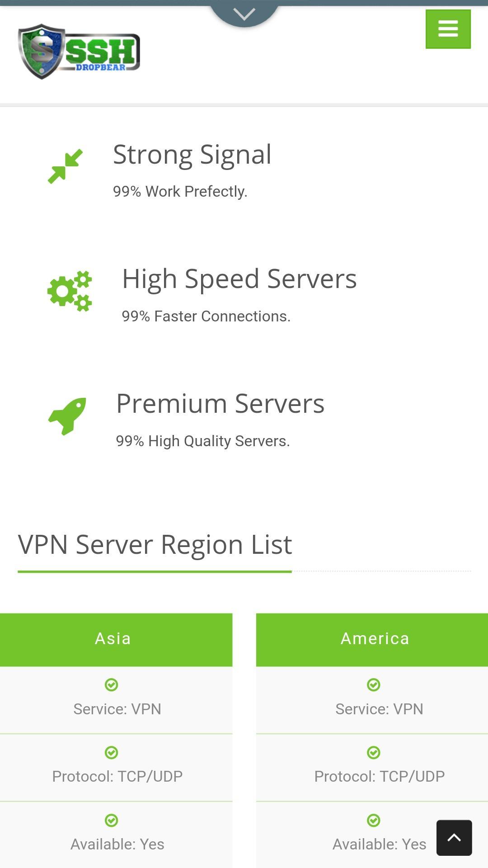Viewport: 488px width, 868px height.
Task: Click the VPN Server Region List title
Action: [x=155, y=545]
